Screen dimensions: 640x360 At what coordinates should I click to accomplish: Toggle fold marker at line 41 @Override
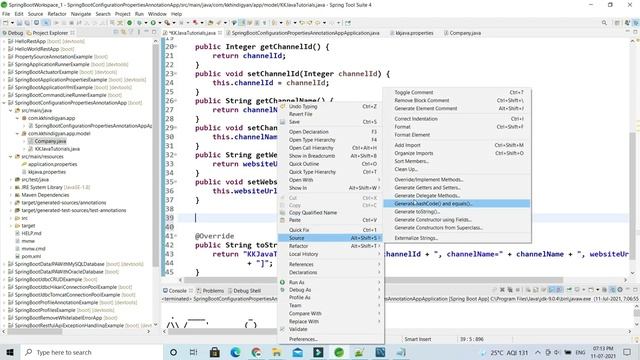[x=176, y=236]
